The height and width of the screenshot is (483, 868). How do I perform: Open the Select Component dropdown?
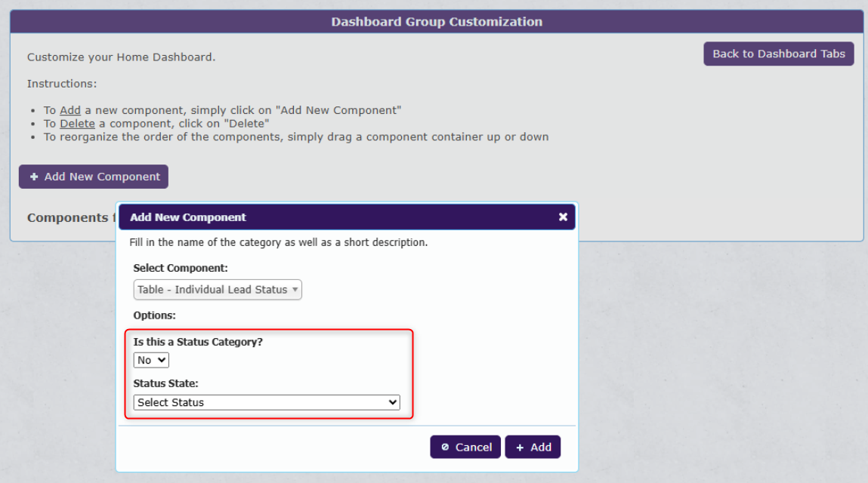click(218, 290)
